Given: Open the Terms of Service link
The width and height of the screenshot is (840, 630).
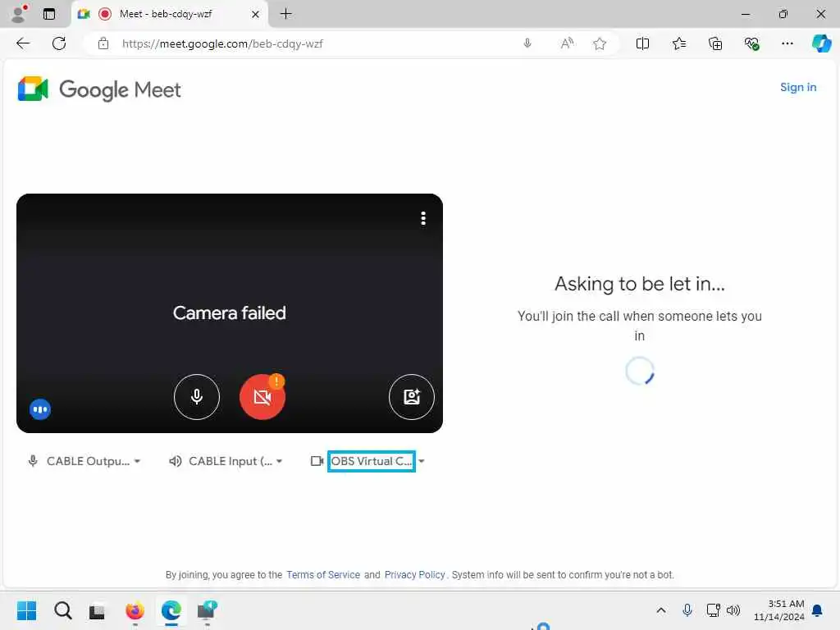Looking at the screenshot, I should 323,575.
